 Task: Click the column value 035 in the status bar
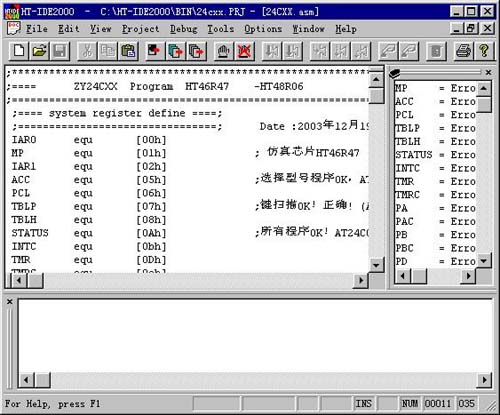pyautogui.click(x=466, y=404)
